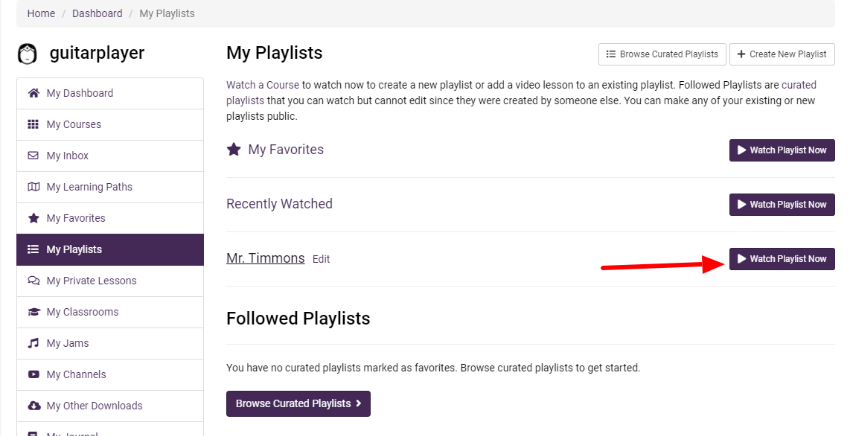Click the video icon beside My Channels
The width and height of the screenshot is (850, 436).
[x=33, y=375]
